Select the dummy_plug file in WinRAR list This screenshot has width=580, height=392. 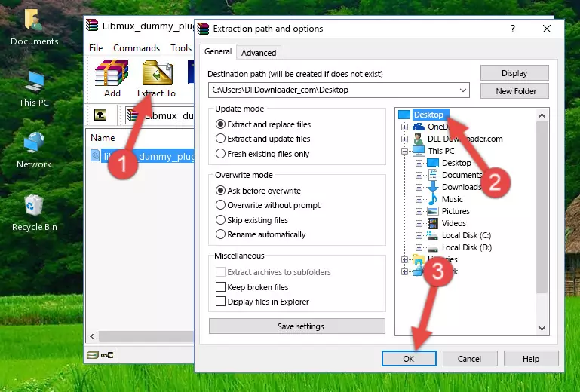pyautogui.click(x=143, y=157)
